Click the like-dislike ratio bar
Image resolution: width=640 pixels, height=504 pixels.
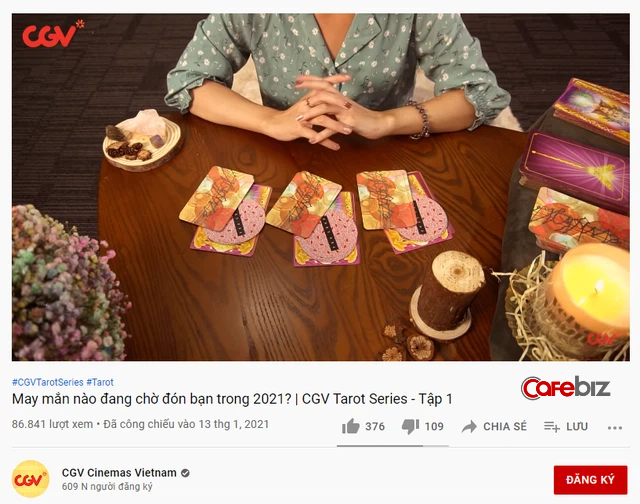[x=393, y=446]
